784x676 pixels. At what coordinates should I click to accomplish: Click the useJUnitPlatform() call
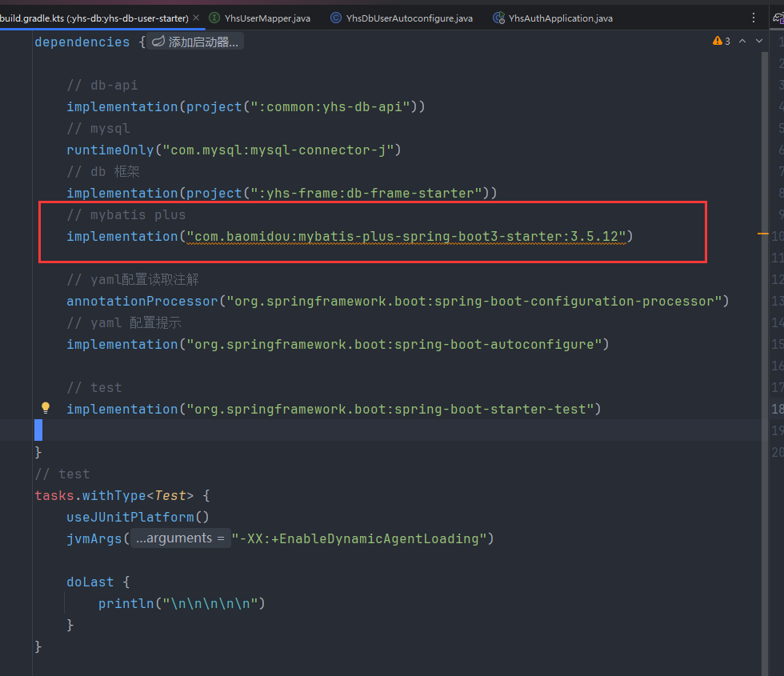click(138, 518)
